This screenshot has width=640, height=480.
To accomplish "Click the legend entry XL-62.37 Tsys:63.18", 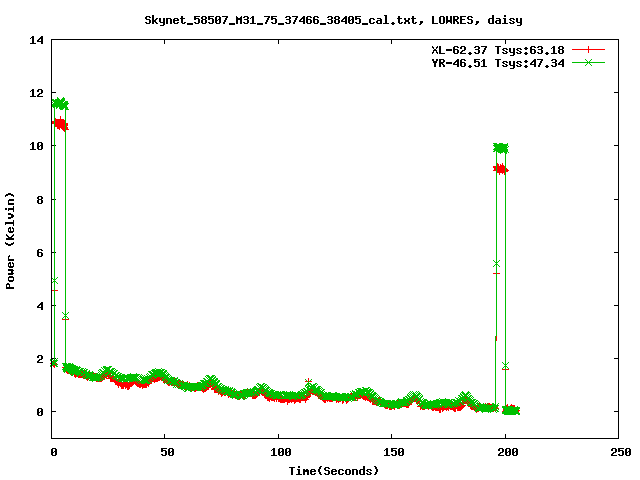I will (498, 50).
